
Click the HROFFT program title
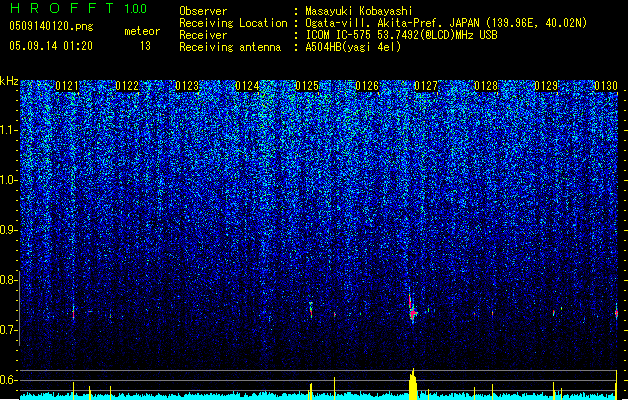click(x=62, y=8)
